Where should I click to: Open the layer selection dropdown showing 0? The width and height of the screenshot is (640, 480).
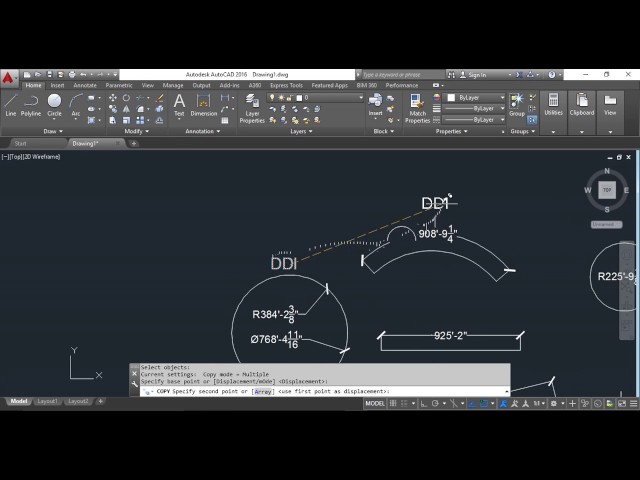[315, 98]
